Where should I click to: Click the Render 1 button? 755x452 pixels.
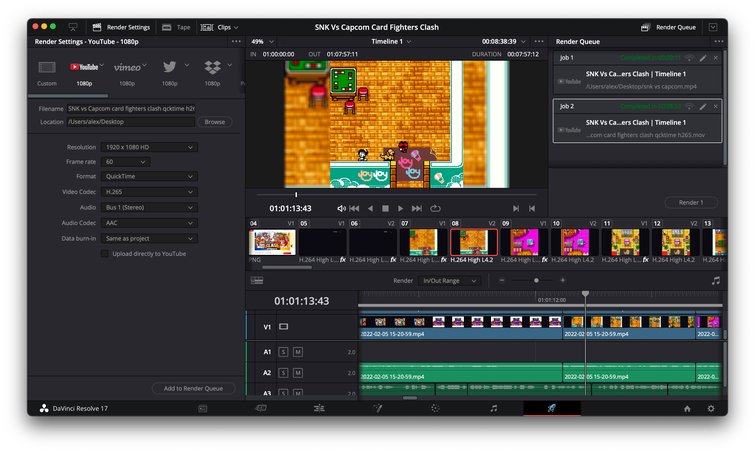(x=691, y=203)
